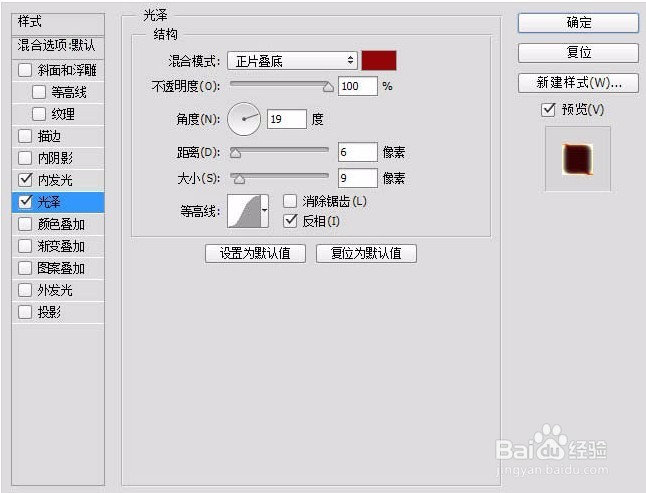Toggle the 预览 checkbox
This screenshot has height=493, width=646.
coord(548,110)
